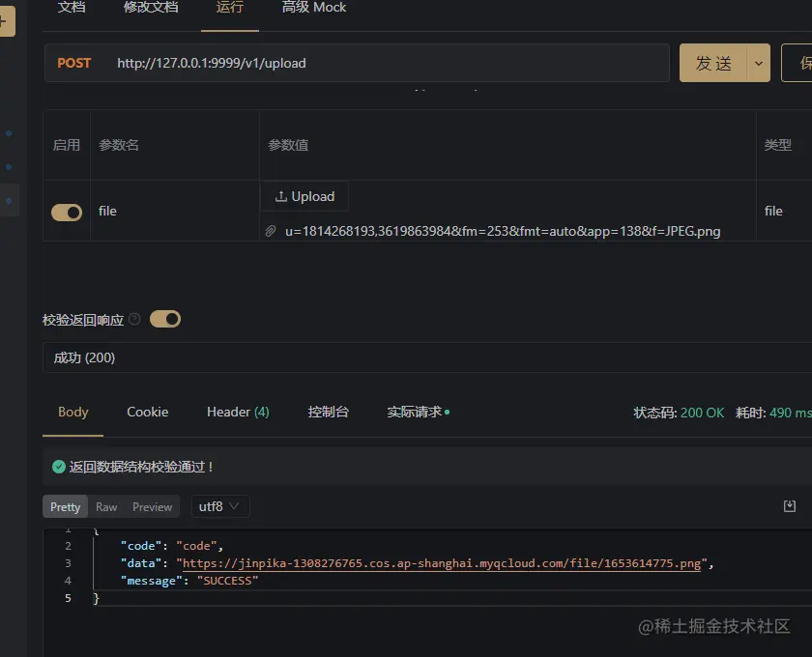Open the 成功 (200) response selector

coord(427,357)
